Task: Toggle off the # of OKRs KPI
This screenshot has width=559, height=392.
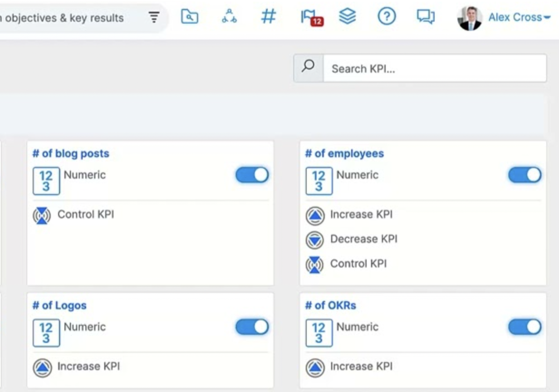Action: click(525, 327)
